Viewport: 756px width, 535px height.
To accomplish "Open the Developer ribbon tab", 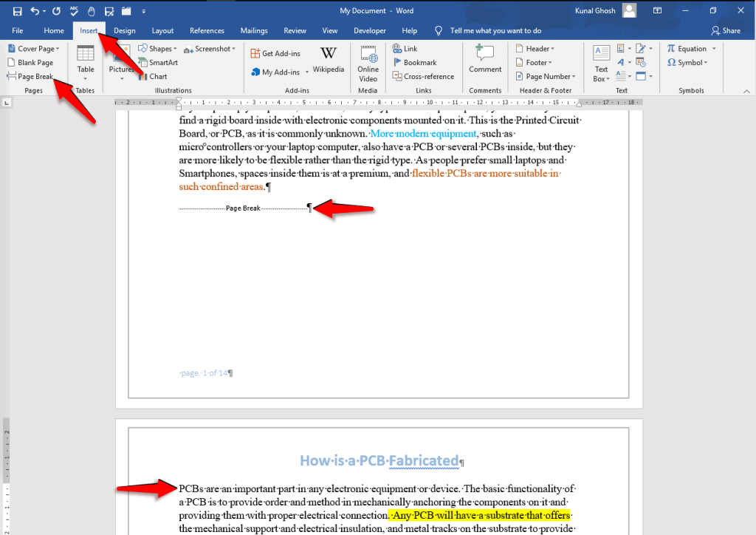I will click(x=369, y=30).
